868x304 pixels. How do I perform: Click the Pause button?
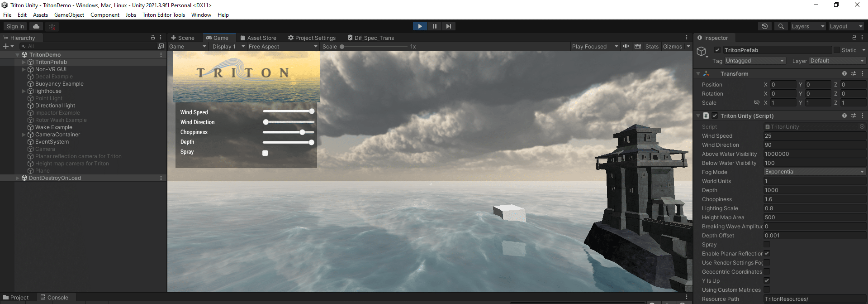(x=434, y=26)
